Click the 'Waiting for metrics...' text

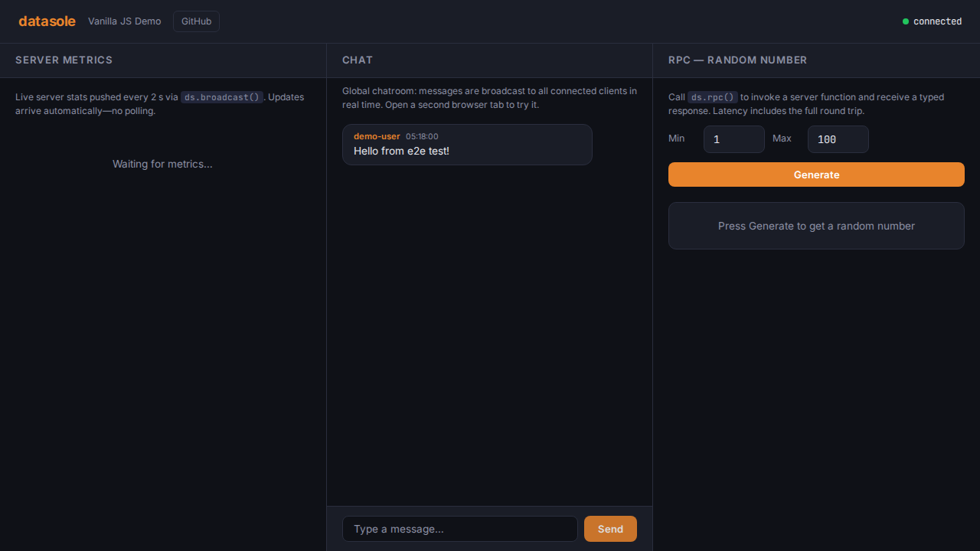162,164
